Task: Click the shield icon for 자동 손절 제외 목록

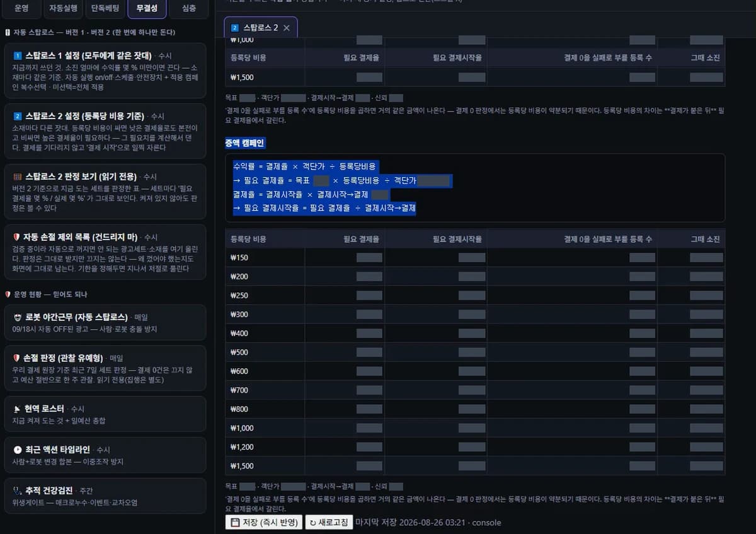Action: (17, 237)
